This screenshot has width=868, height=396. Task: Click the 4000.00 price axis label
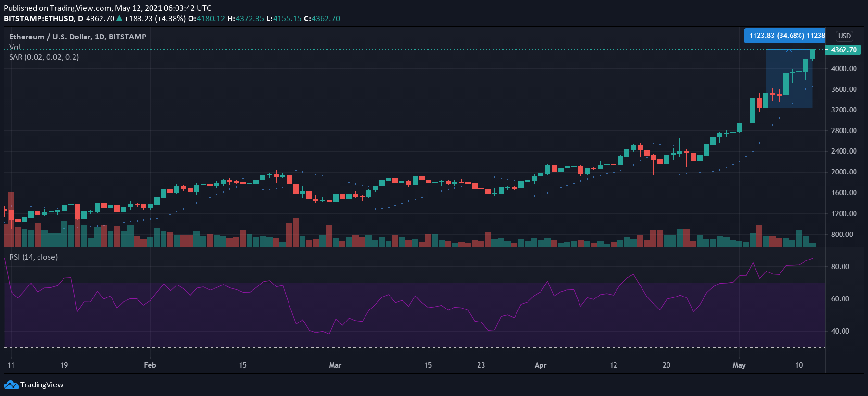point(844,69)
